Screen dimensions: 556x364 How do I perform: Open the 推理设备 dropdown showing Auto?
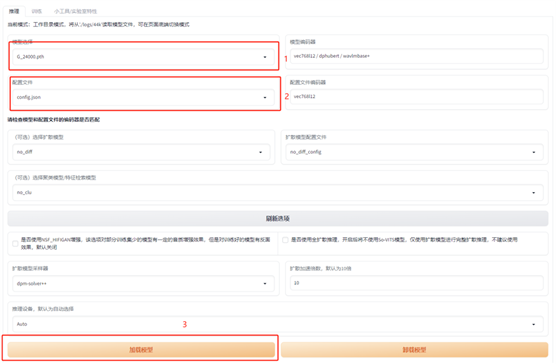(278, 324)
